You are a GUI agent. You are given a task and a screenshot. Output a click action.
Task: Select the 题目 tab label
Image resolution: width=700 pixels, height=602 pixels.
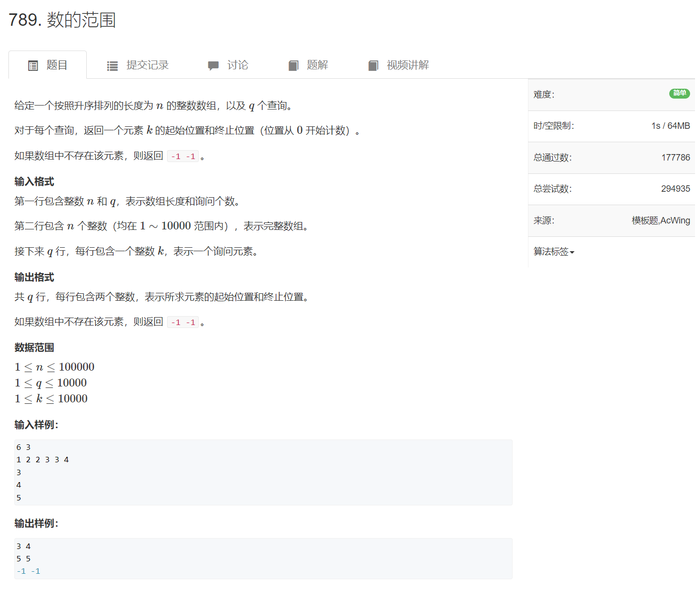pyautogui.click(x=57, y=65)
